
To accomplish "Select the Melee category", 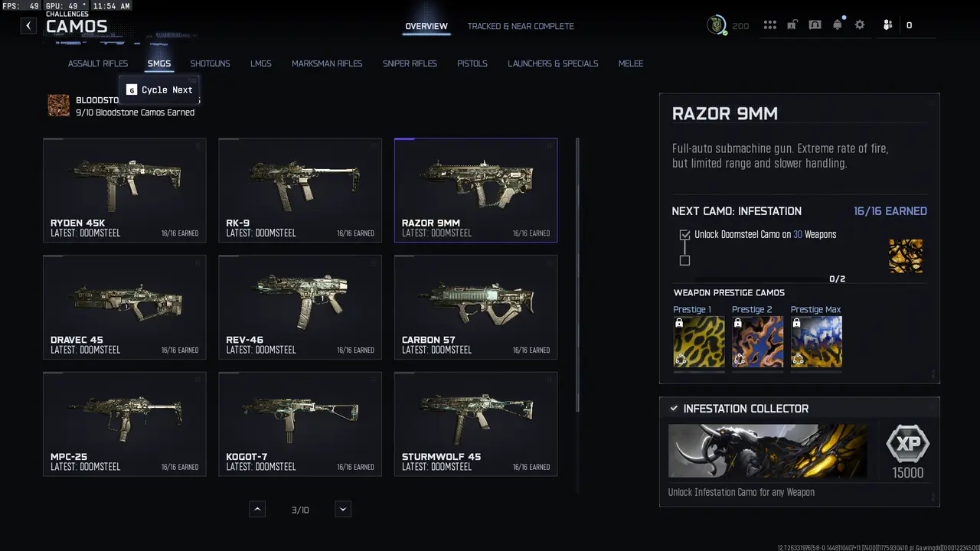I will (x=631, y=64).
